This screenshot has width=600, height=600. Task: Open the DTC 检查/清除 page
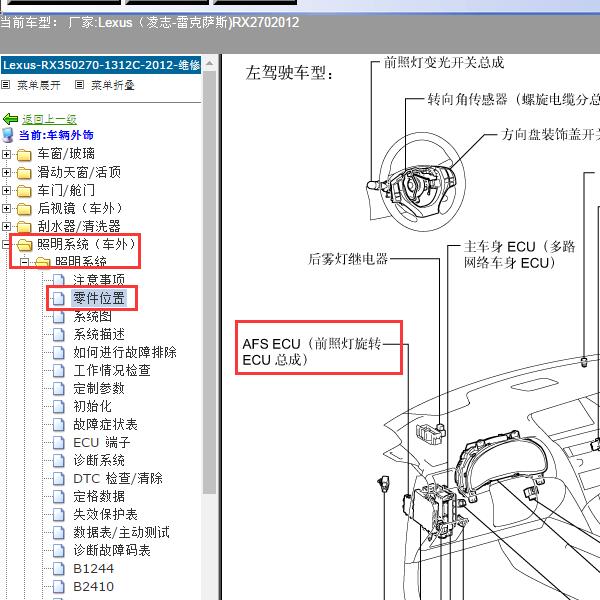[118, 478]
